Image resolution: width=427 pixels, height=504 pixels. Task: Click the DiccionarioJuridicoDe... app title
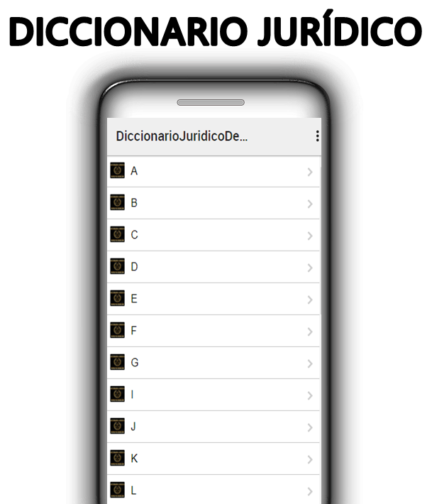point(182,136)
